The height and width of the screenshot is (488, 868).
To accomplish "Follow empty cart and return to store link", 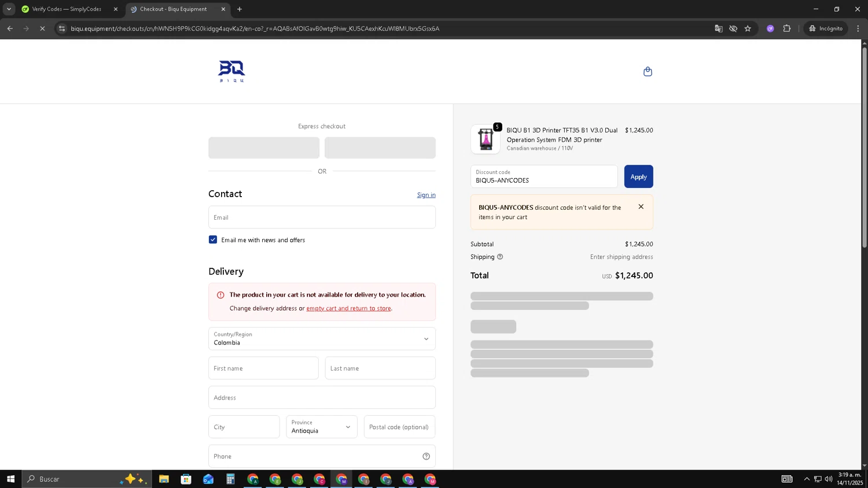I will point(348,308).
